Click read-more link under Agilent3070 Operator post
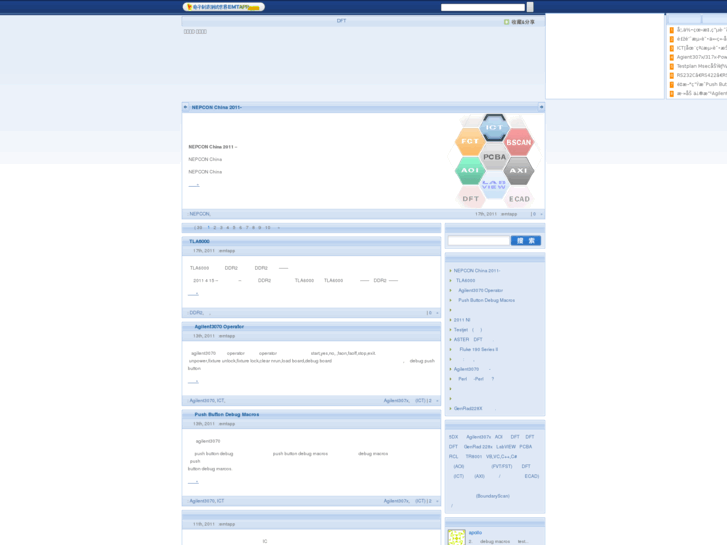727x545 pixels. [193, 381]
